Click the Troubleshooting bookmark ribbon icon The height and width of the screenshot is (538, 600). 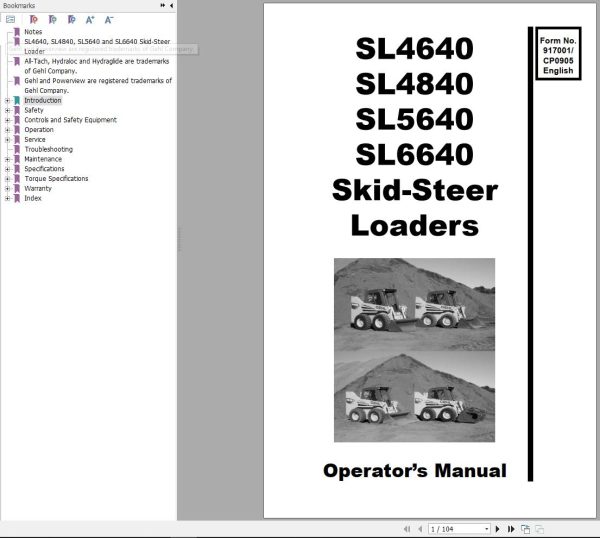point(17,150)
